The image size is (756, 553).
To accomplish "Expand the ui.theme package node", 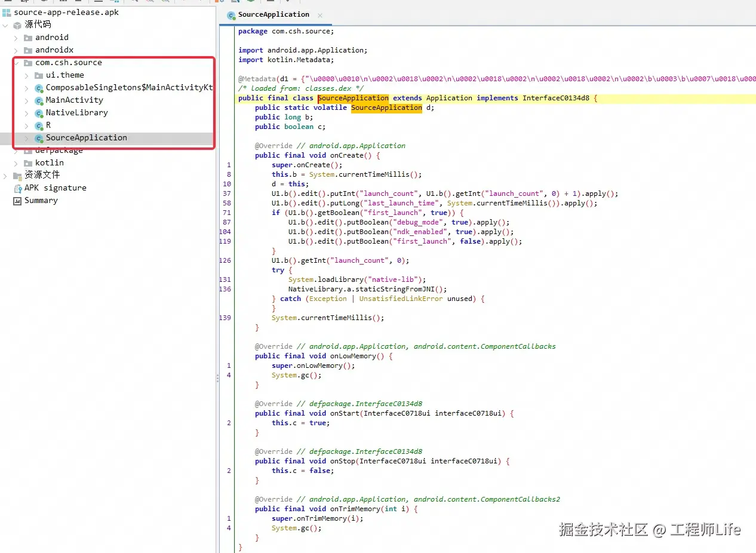I will point(27,75).
